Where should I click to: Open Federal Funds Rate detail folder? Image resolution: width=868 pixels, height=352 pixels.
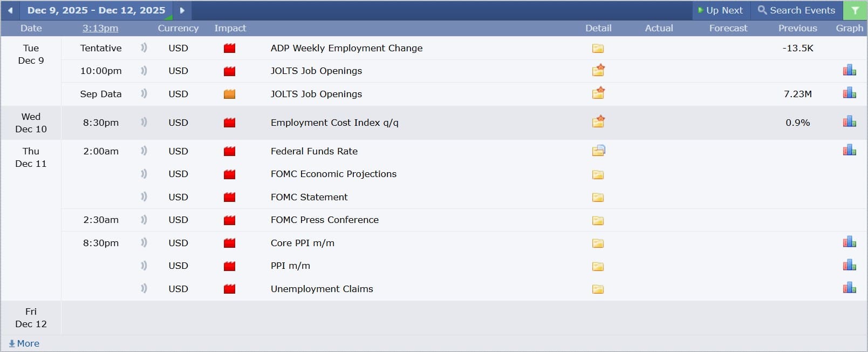[x=598, y=151]
